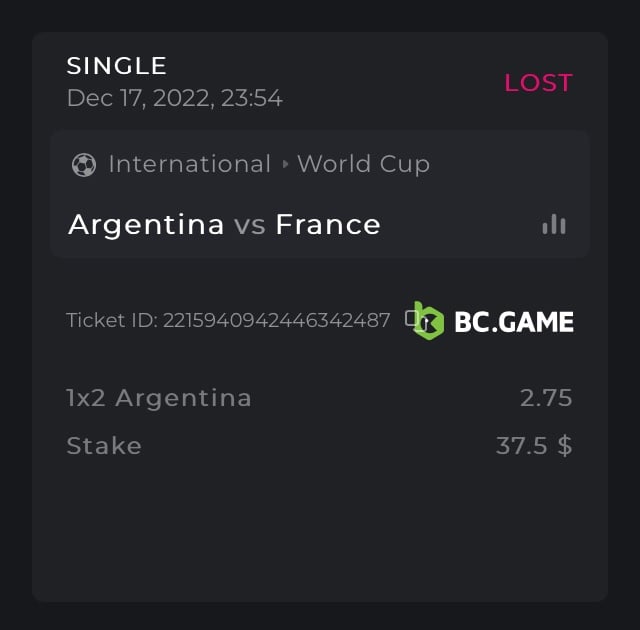Click the BC.GAME wordmark text
The height and width of the screenshot is (630, 640).
(x=514, y=321)
